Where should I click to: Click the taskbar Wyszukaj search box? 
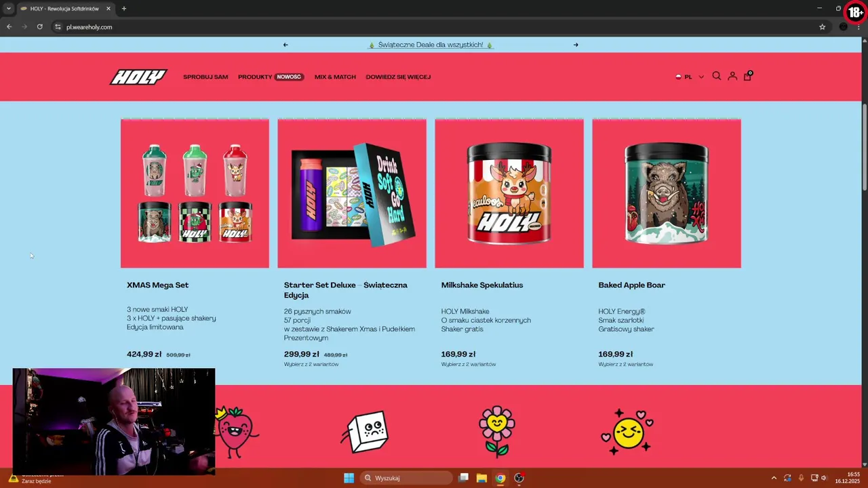click(x=406, y=478)
